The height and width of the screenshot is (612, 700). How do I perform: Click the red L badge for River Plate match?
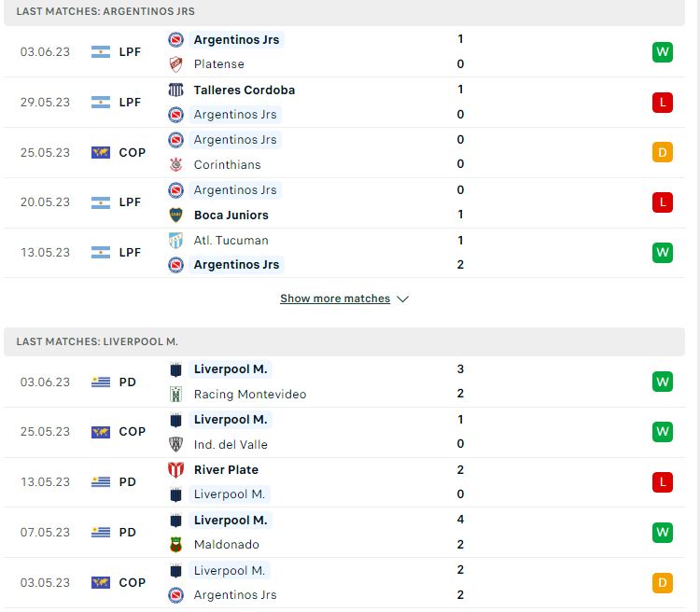coord(663,482)
